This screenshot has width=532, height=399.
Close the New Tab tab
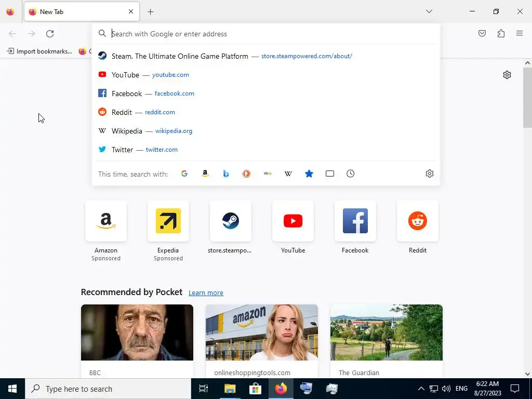[x=131, y=11]
